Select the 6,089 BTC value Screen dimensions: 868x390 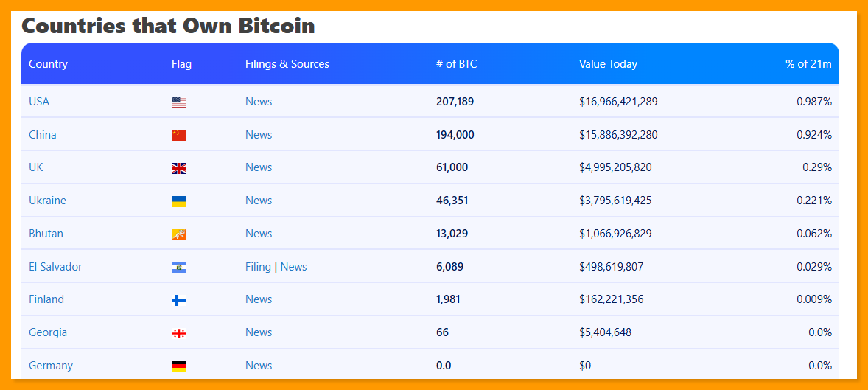pyautogui.click(x=450, y=267)
